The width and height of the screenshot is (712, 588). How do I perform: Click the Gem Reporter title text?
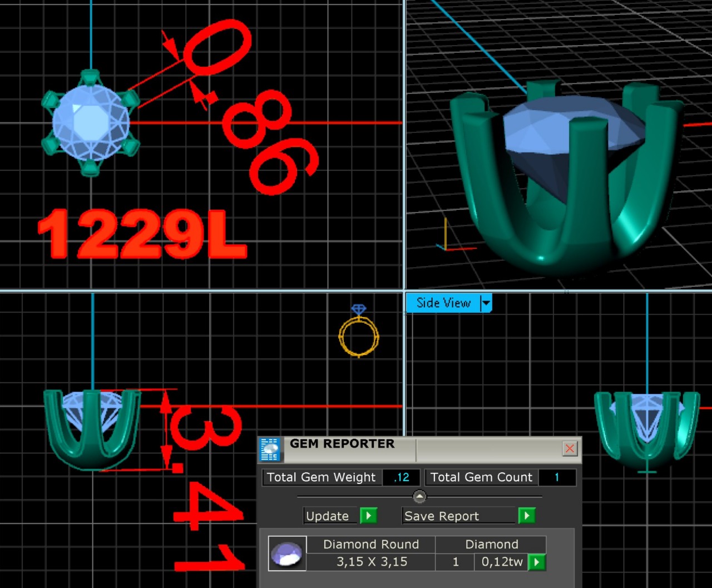[x=342, y=443]
